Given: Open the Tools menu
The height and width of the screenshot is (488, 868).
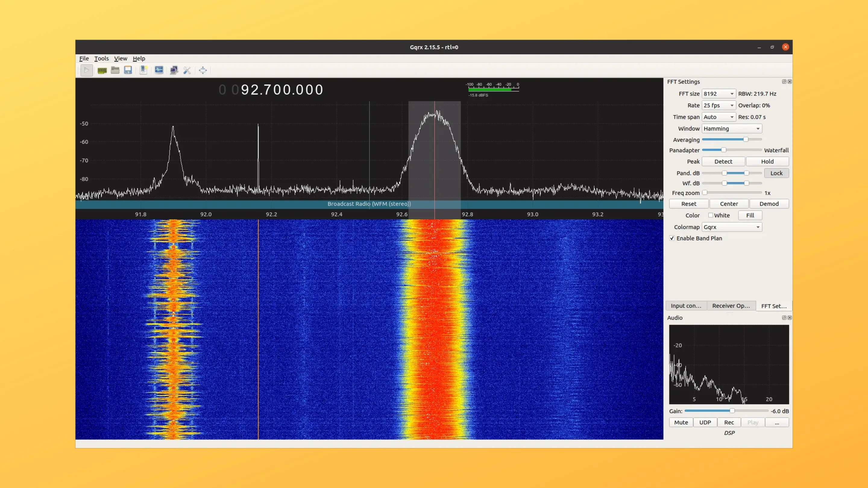Looking at the screenshot, I should click(102, 58).
